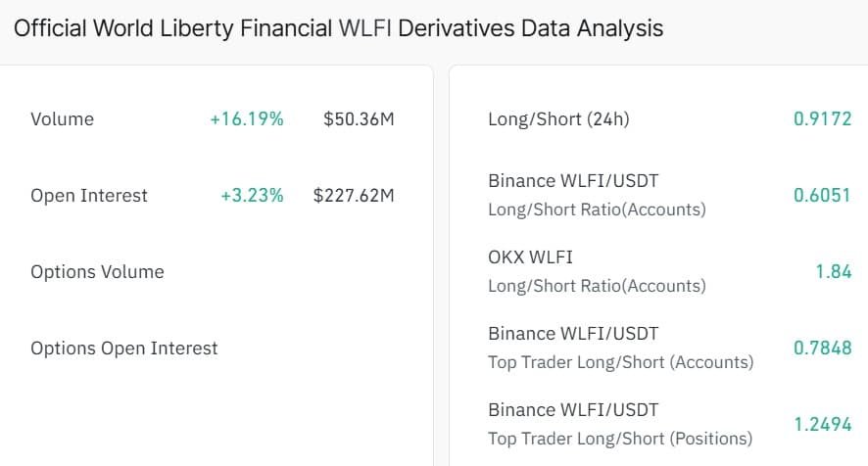Image resolution: width=868 pixels, height=466 pixels.
Task: Click the Volume label
Action: [x=62, y=119]
